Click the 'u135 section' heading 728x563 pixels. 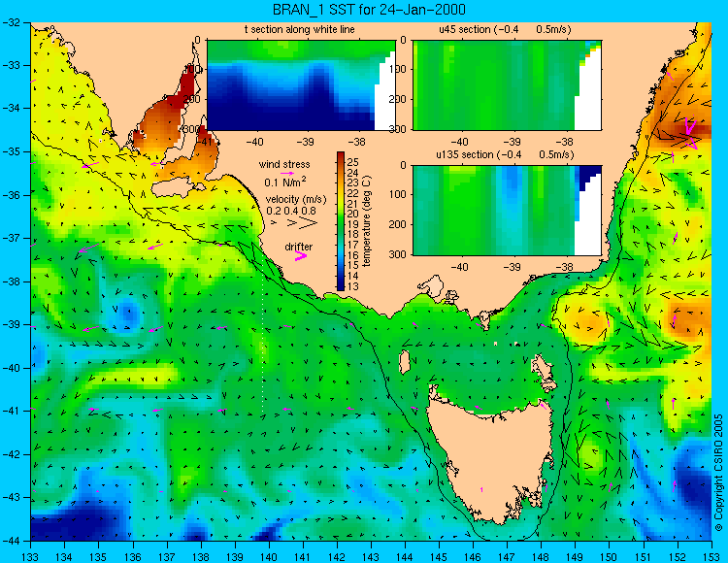tap(463, 154)
